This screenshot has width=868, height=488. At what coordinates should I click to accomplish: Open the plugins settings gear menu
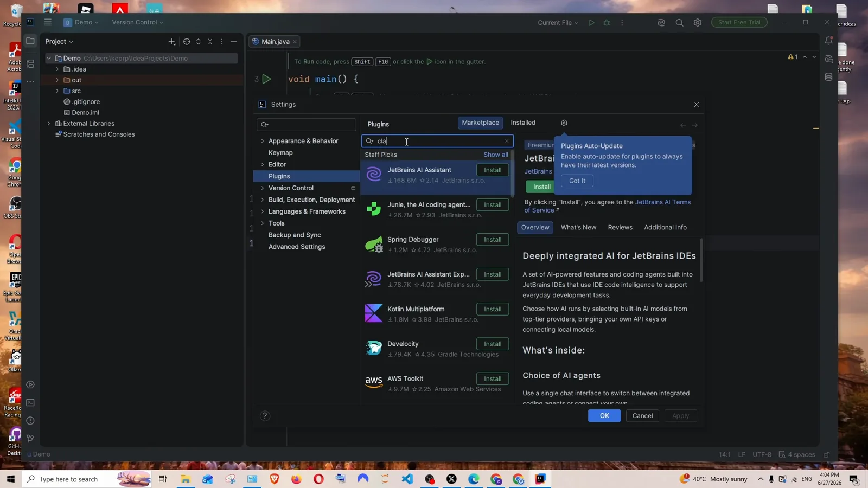[x=564, y=123]
